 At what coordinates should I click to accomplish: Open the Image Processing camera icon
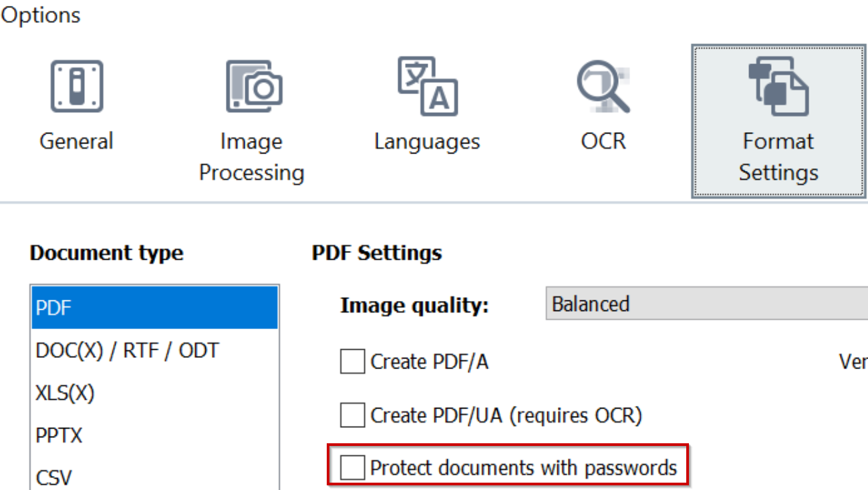[x=253, y=86]
